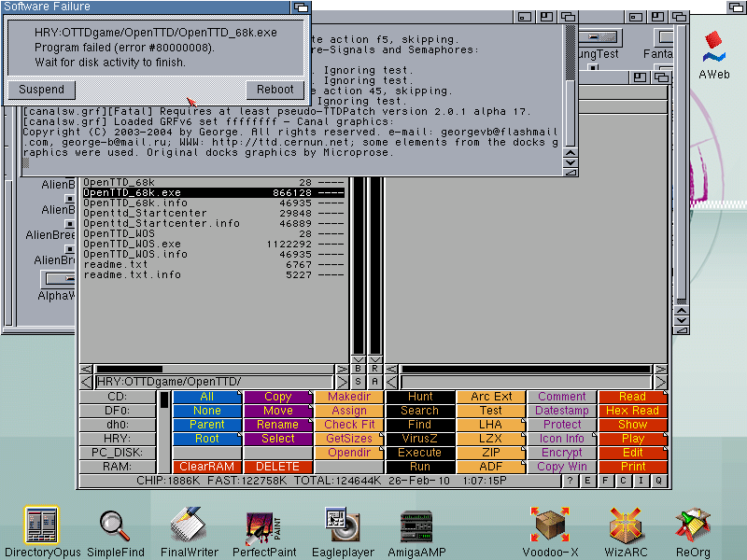Screen dimensions: 747x560
Task: Click the ? help button in status bar
Action: [571, 481]
